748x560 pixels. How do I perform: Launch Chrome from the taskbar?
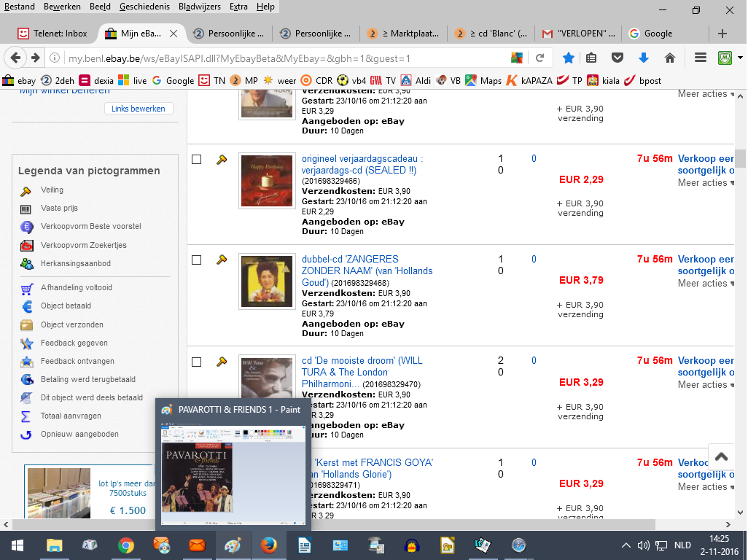point(126,545)
